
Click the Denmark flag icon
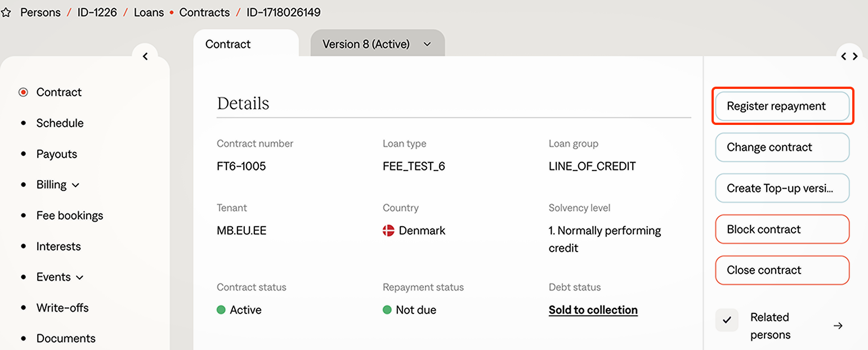point(388,231)
